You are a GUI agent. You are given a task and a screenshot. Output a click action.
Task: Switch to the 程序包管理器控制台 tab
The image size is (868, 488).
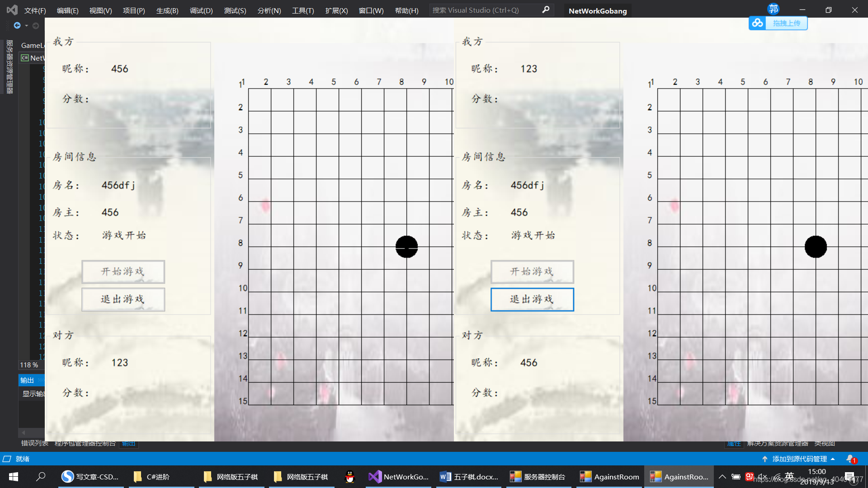(85, 443)
